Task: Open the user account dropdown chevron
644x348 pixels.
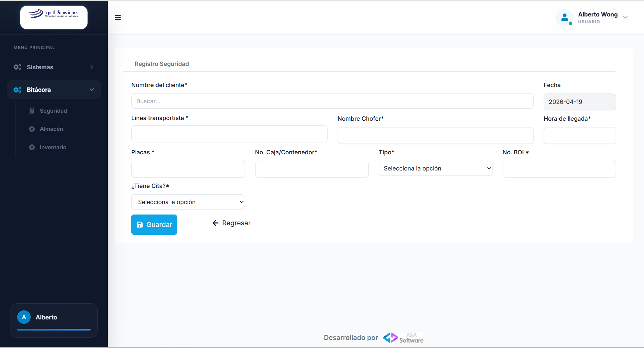Action: (x=625, y=17)
